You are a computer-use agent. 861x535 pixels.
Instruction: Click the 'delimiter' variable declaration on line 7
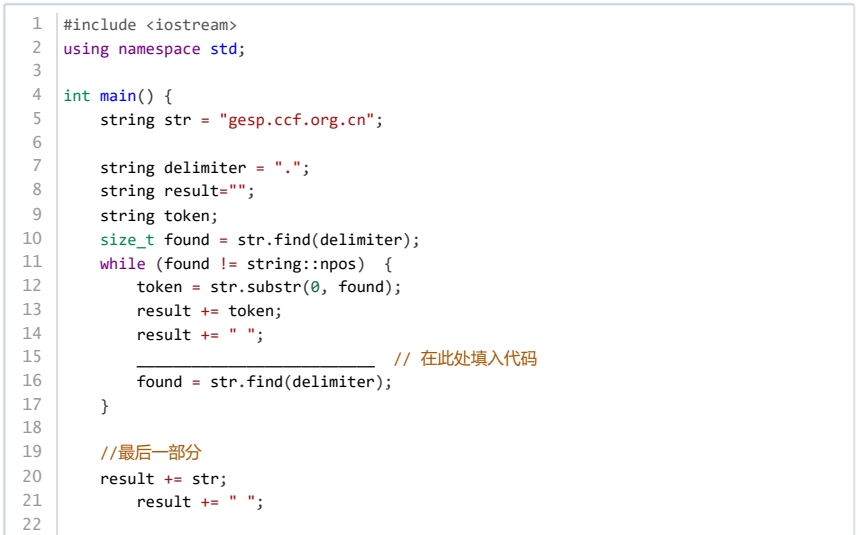pos(205,168)
